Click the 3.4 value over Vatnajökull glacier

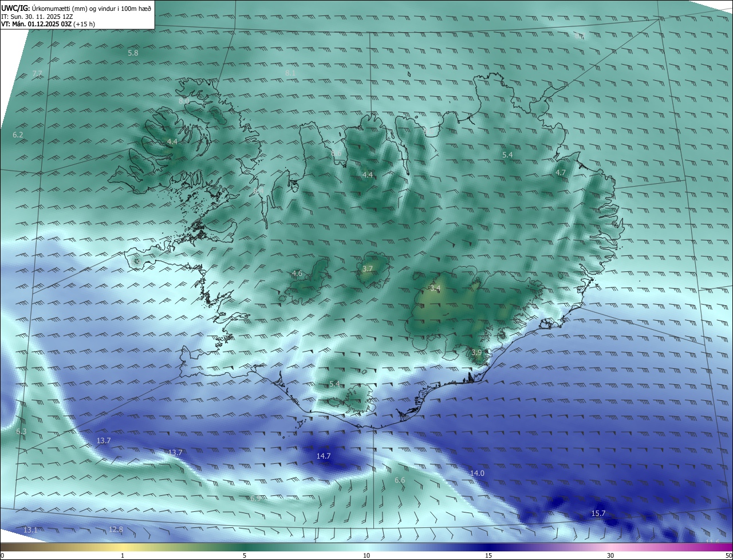click(x=435, y=288)
